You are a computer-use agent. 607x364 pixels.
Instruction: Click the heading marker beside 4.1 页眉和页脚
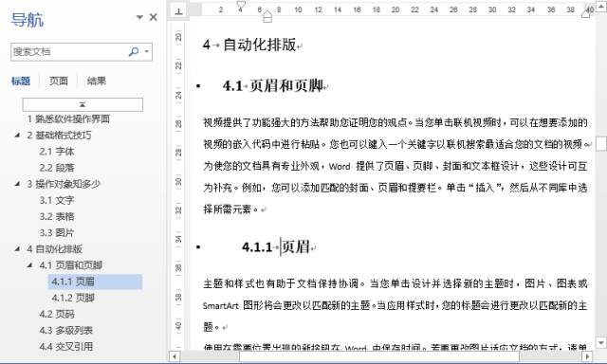coord(198,86)
